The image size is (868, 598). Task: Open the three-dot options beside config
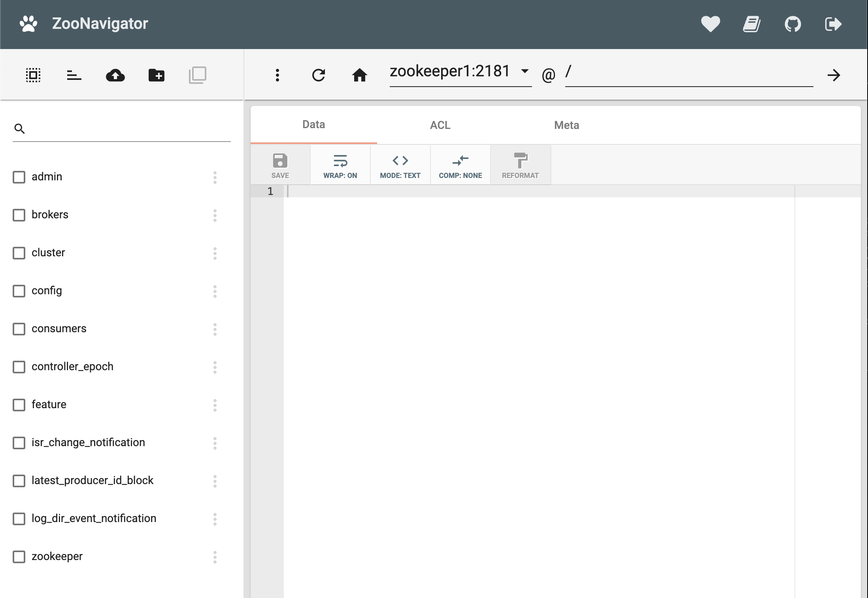tap(215, 291)
